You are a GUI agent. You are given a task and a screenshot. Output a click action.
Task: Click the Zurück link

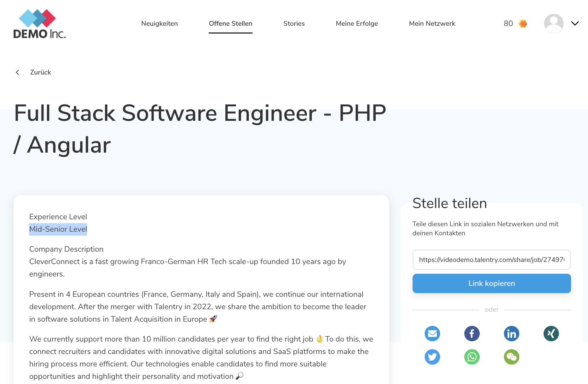tap(41, 72)
